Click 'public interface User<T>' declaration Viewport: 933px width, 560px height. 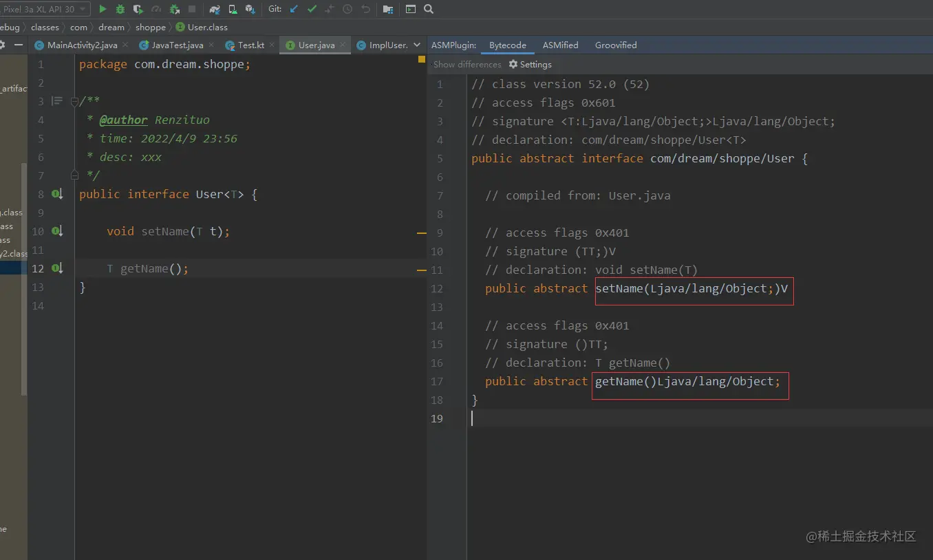coord(162,194)
